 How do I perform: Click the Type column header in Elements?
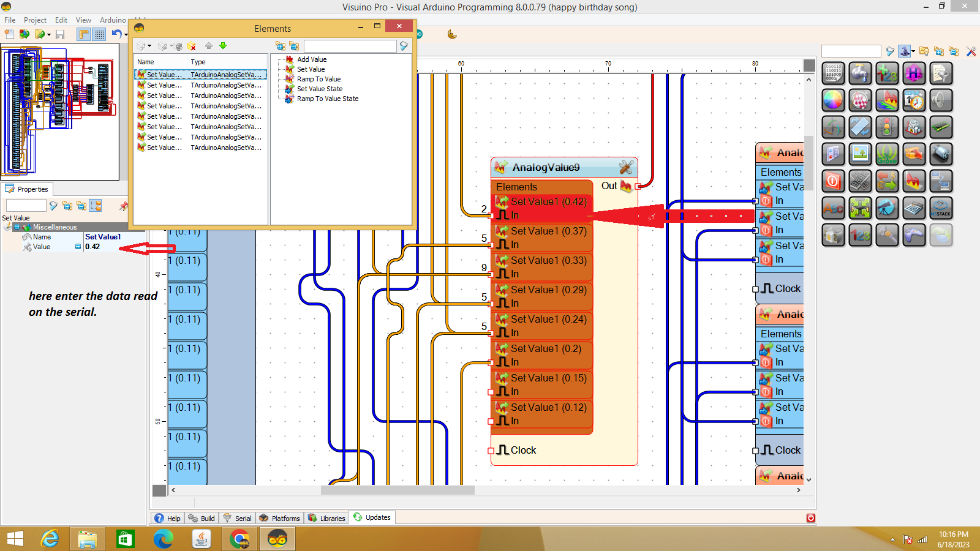(227, 62)
